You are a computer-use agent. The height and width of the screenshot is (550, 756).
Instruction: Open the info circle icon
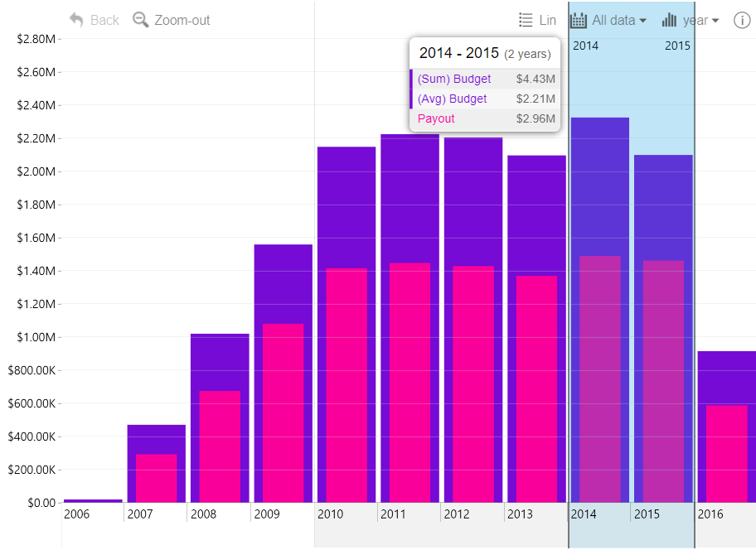[x=742, y=21]
